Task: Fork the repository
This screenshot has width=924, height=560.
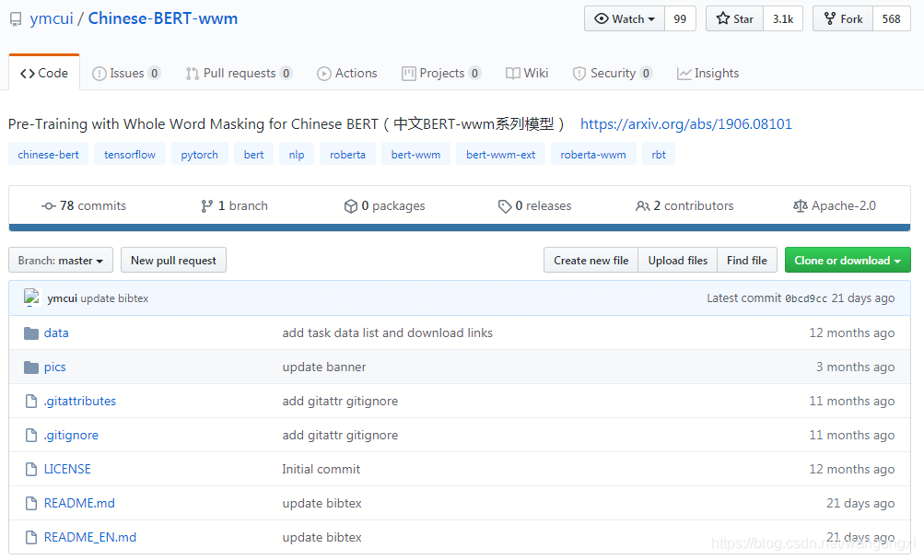Action: pos(843,18)
